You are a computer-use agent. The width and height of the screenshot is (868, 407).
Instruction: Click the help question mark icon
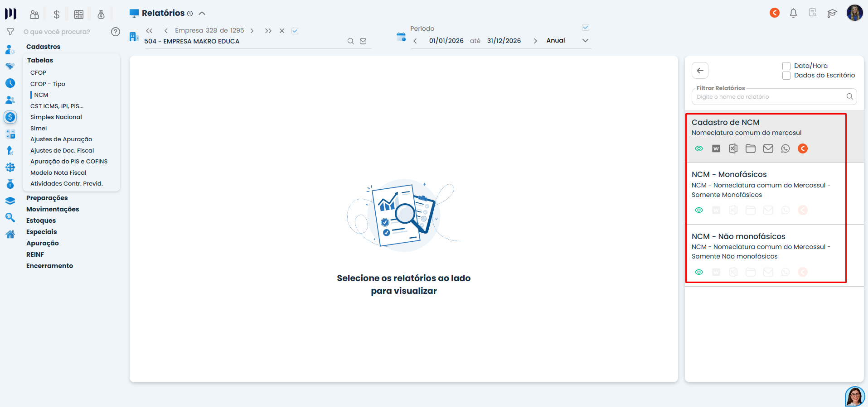pyautogui.click(x=116, y=32)
